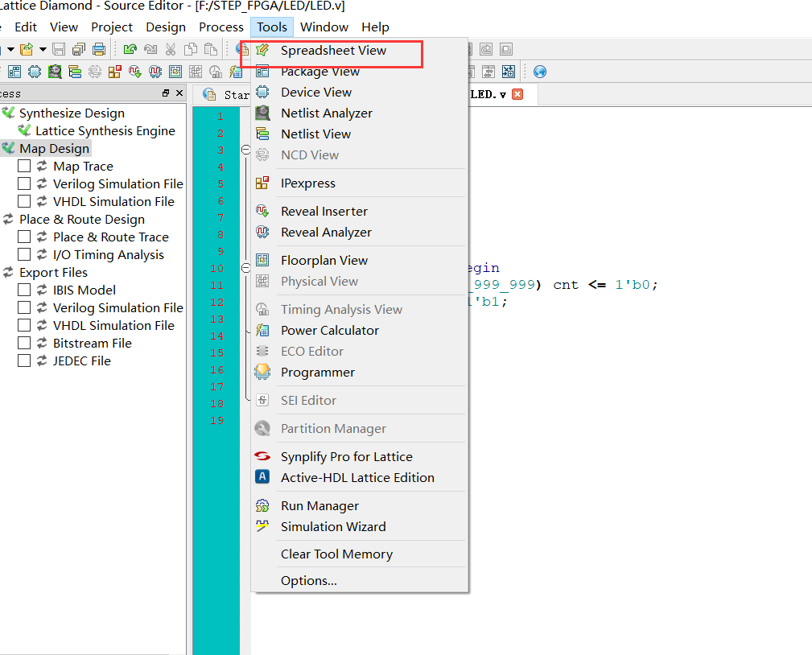Image resolution: width=812 pixels, height=655 pixels.
Task: Open Package View from the toolbar icon
Action: pos(14,72)
